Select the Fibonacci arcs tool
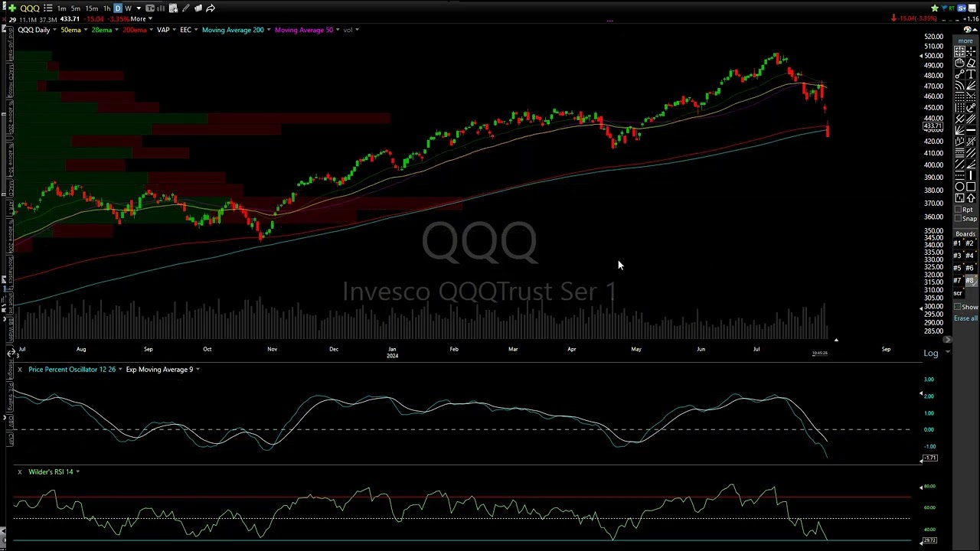This screenshot has height=551, width=980. [x=960, y=86]
